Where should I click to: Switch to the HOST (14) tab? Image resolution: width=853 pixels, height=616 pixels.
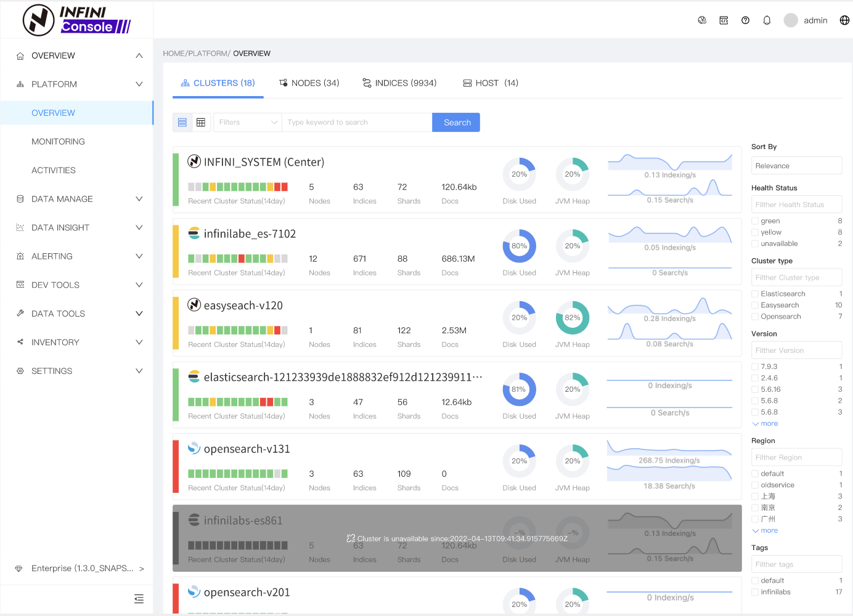coord(491,83)
